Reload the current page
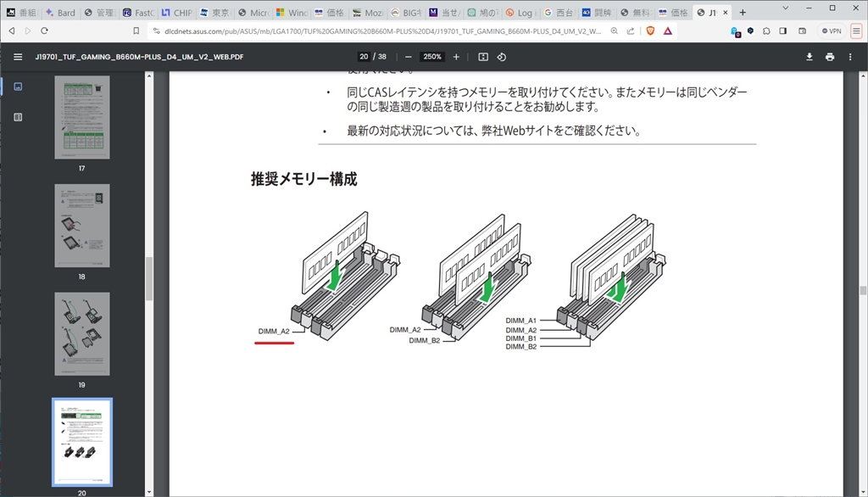The width and height of the screenshot is (868, 497). tap(44, 31)
